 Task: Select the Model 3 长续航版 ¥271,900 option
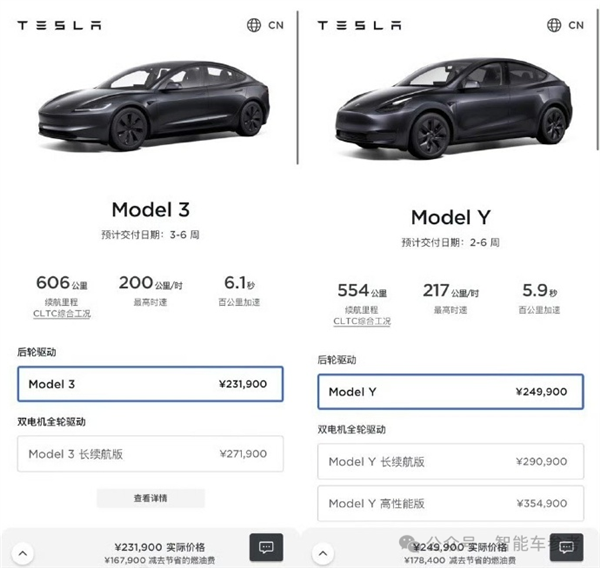click(x=150, y=454)
